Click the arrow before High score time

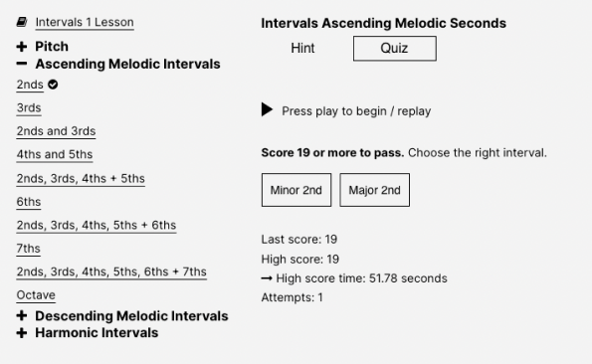point(267,278)
